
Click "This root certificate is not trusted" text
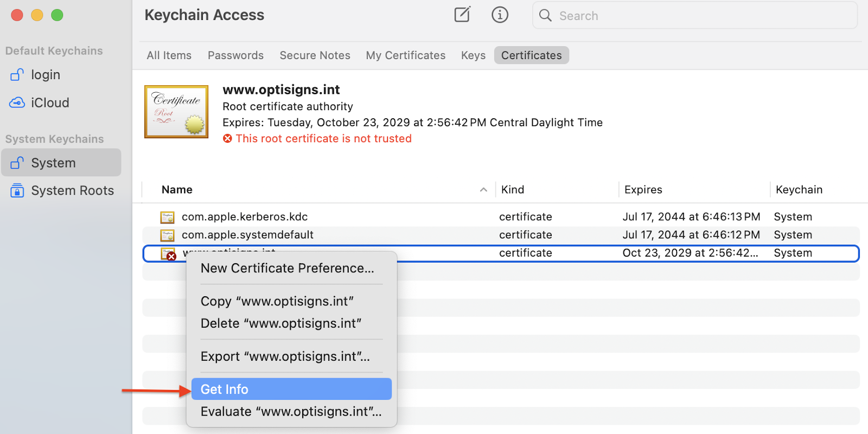click(x=323, y=138)
